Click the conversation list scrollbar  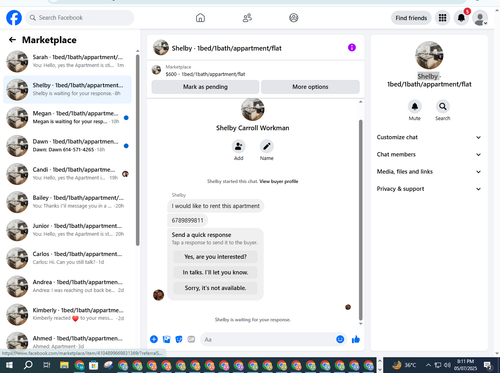pyautogui.click(x=138, y=150)
